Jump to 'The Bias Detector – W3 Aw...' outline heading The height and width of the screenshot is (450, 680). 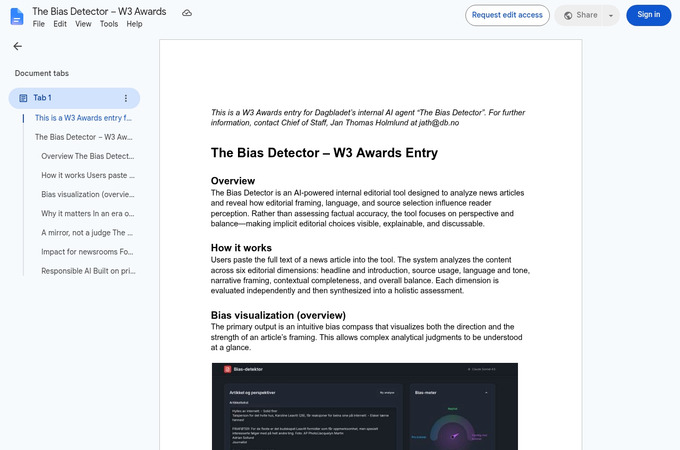pyautogui.click(x=84, y=137)
